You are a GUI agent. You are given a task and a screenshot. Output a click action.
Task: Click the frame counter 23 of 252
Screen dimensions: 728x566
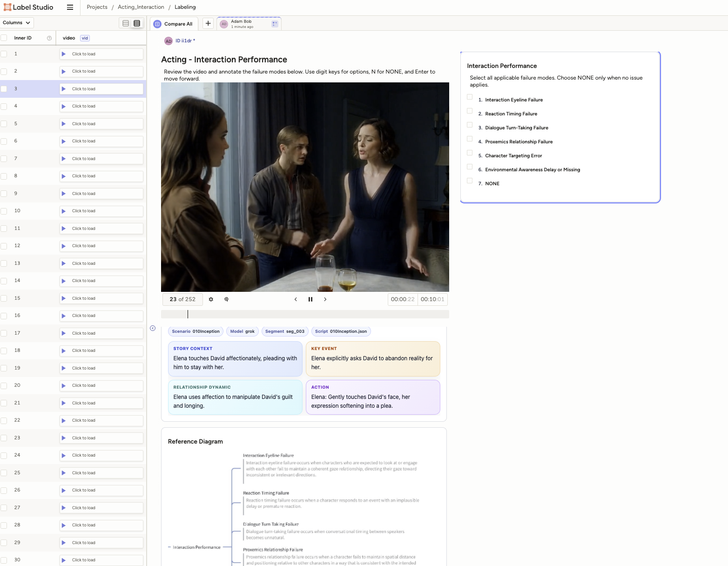pos(182,299)
